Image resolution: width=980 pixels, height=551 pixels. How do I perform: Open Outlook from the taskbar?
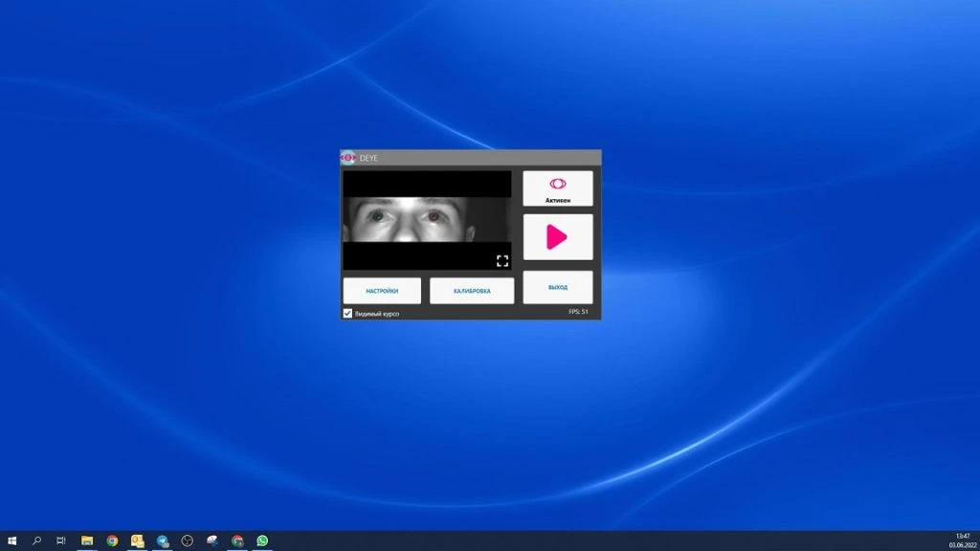coord(137,540)
